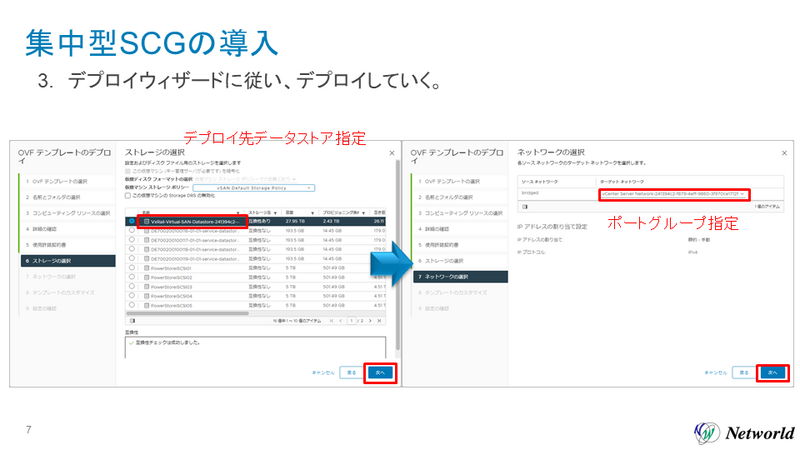
Task: Select radio button for DE700200100118 datastore
Action: pos(132,249)
